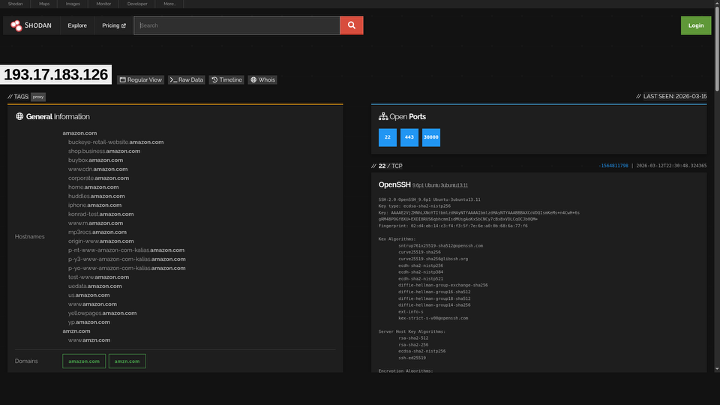Viewport: 720px width, 406px height.
Task: Switch to Raw Data view
Action: pos(186,79)
